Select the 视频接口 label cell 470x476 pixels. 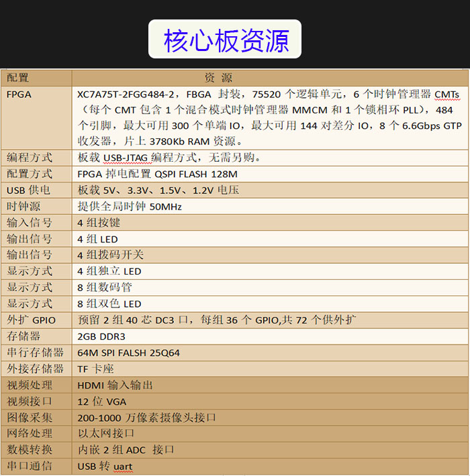[x=36, y=401]
